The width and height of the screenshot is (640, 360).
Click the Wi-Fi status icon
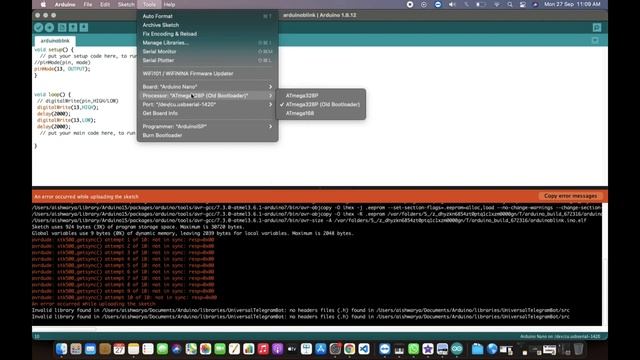[x=497, y=4]
